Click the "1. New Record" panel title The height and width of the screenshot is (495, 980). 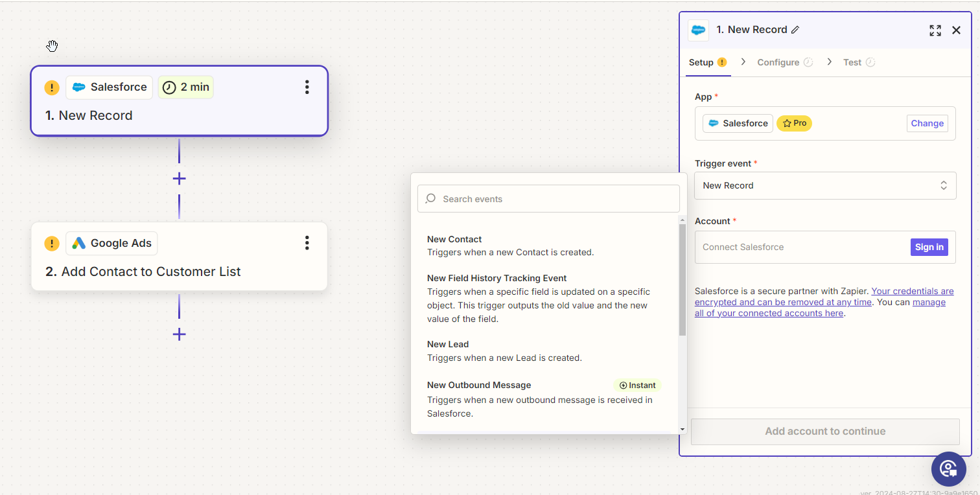[752, 30]
